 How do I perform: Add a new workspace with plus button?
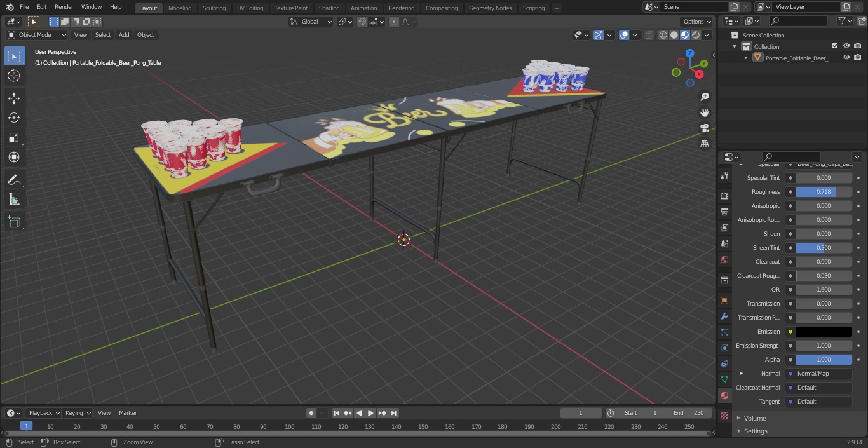[x=557, y=8]
